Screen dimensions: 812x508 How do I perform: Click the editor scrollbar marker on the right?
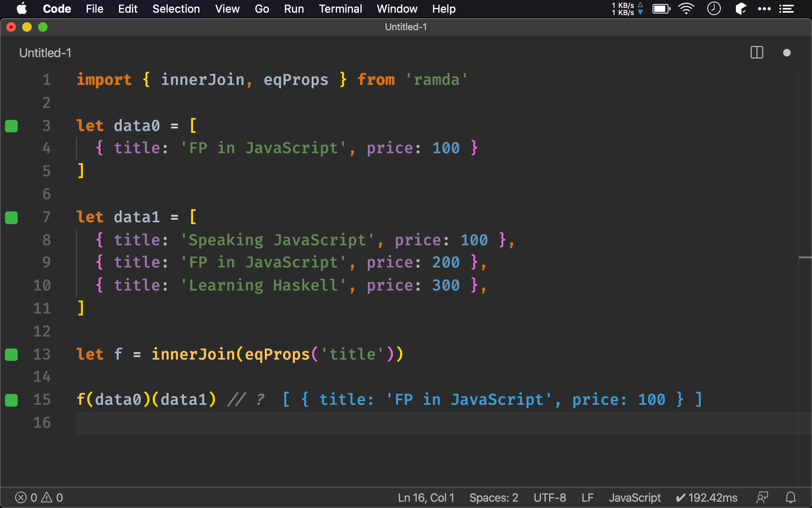805,258
